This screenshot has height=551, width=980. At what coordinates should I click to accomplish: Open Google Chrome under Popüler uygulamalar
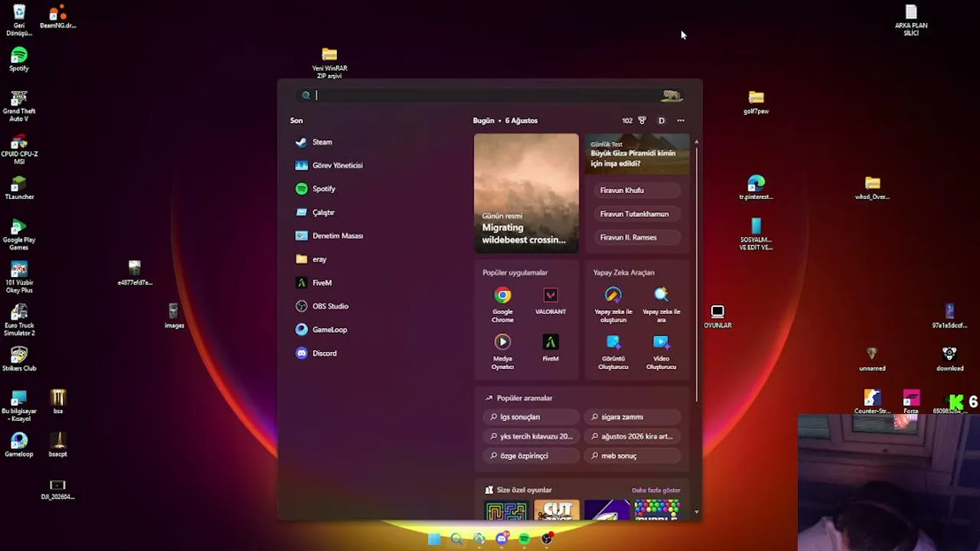(x=502, y=305)
